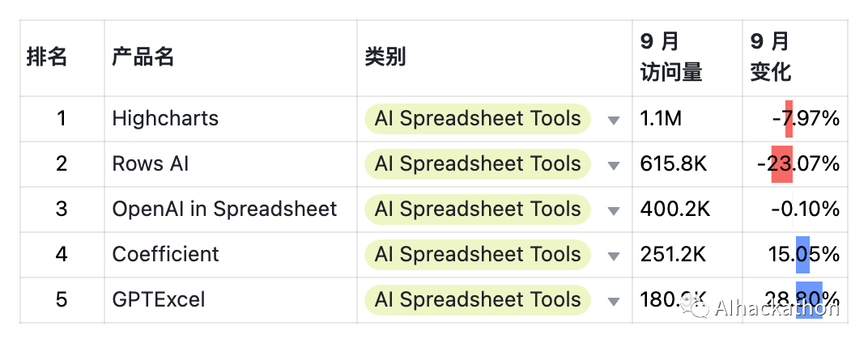Select the 400.2K visits cell

coord(687,210)
